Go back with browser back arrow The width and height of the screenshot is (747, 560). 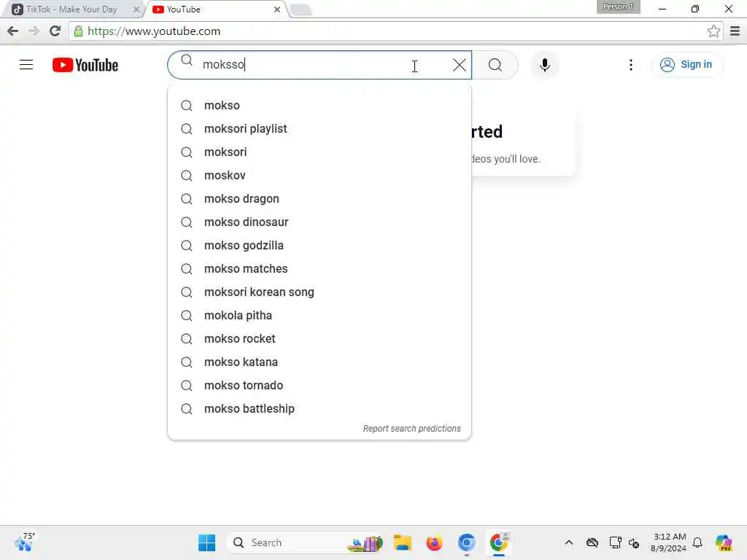pyautogui.click(x=13, y=31)
